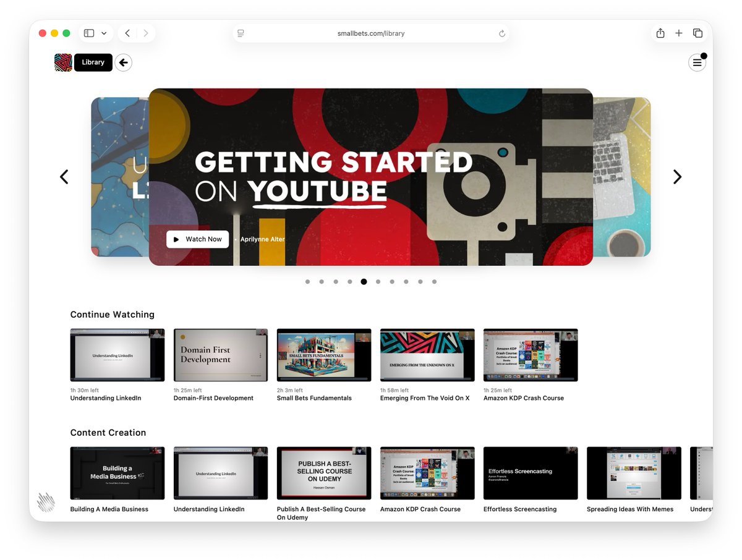
Task: Click Spreading Ideas With Memes title
Action: tap(630, 509)
